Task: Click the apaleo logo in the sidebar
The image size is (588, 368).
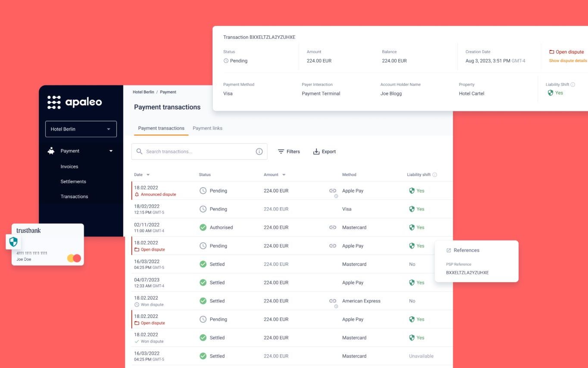Action: pos(75,102)
